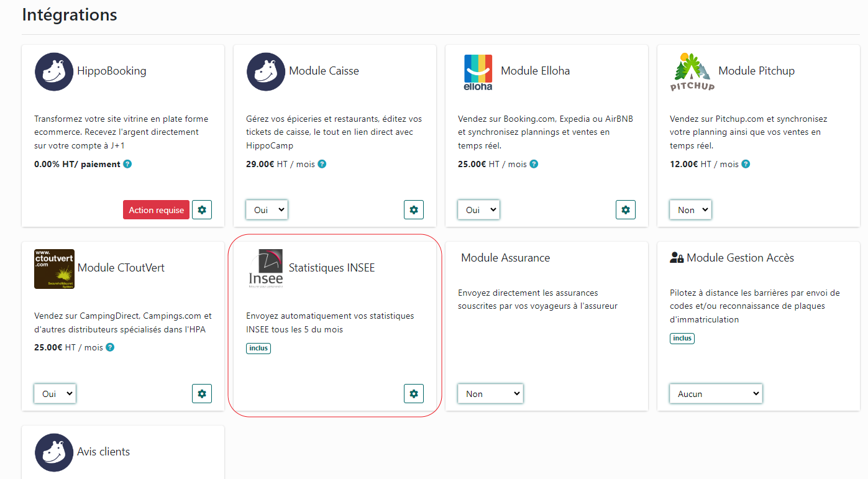Expand Module Gestion Accès Aucun dropdown
Screen dimensions: 868x479
(x=716, y=393)
